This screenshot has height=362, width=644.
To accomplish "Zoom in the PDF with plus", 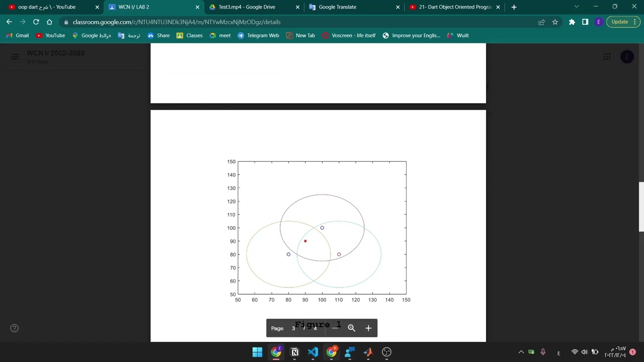I will pyautogui.click(x=368, y=328).
